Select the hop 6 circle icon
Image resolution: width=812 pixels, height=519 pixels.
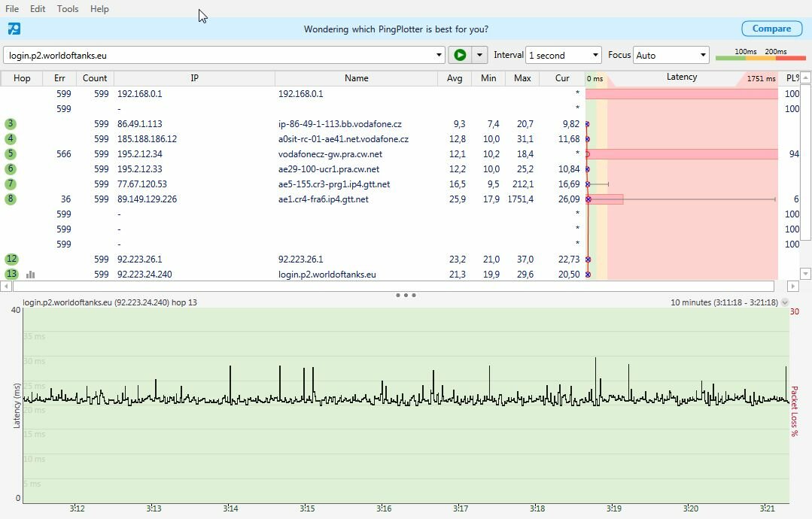[11, 168]
